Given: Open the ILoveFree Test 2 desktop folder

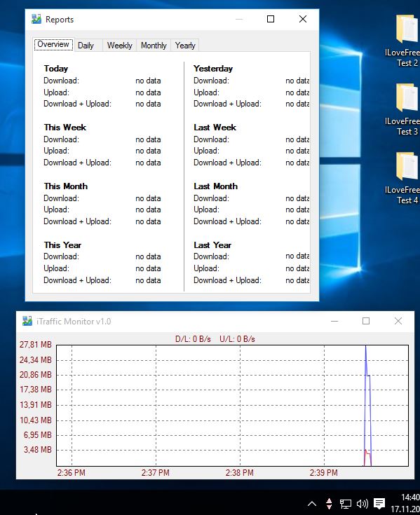Looking at the screenshot, I should pyautogui.click(x=407, y=41).
